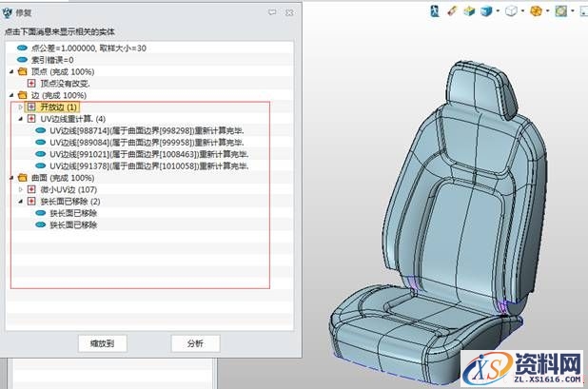
Task: Collapse the UV边线重计算. (4) node
Action: [x=21, y=119]
